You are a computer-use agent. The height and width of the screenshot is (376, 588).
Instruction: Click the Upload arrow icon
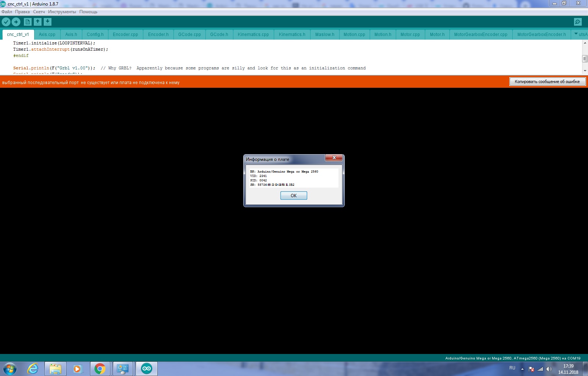point(16,22)
